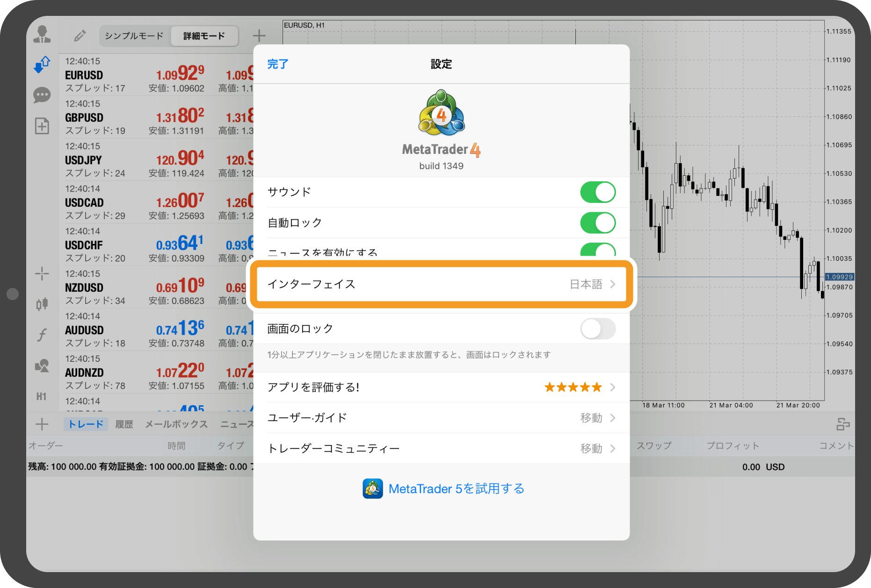This screenshot has height=588, width=871.
Task: Enable the 画面のロック switch
Action: (x=598, y=329)
